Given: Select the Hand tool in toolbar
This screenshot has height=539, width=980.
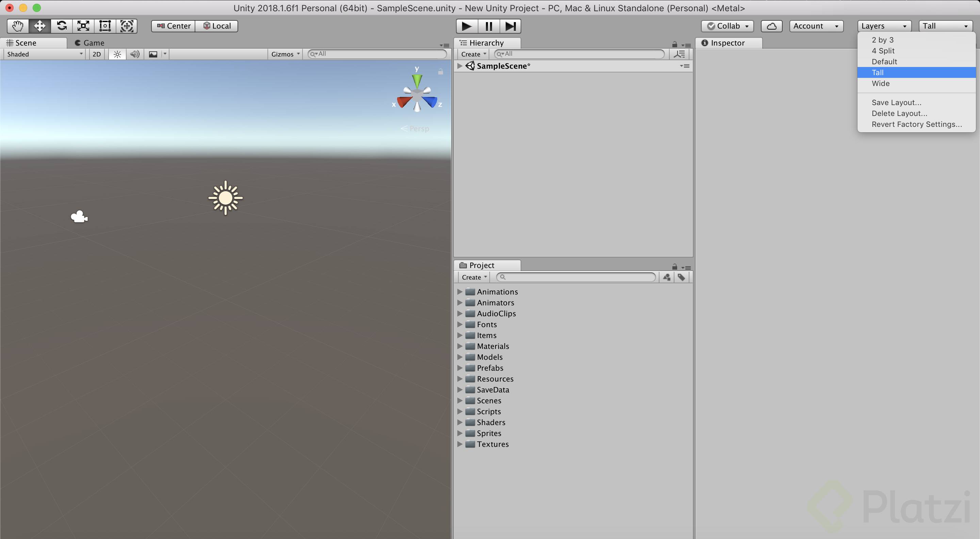Looking at the screenshot, I should tap(17, 26).
